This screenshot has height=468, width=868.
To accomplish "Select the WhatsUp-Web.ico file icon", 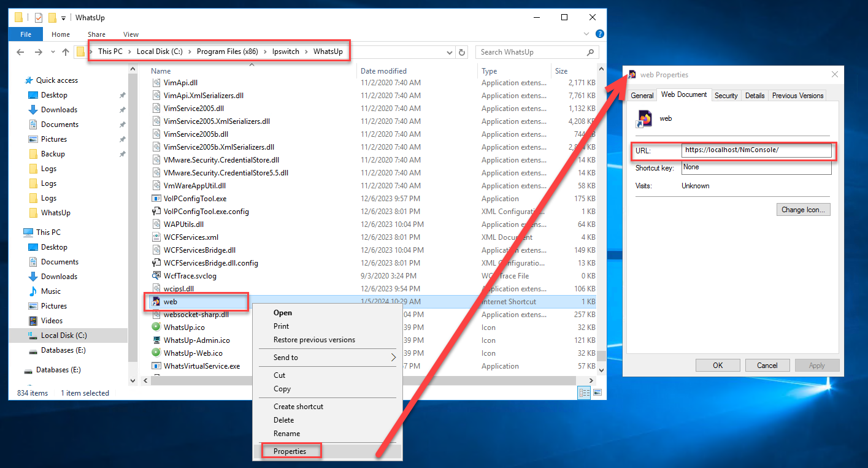I will coord(156,353).
